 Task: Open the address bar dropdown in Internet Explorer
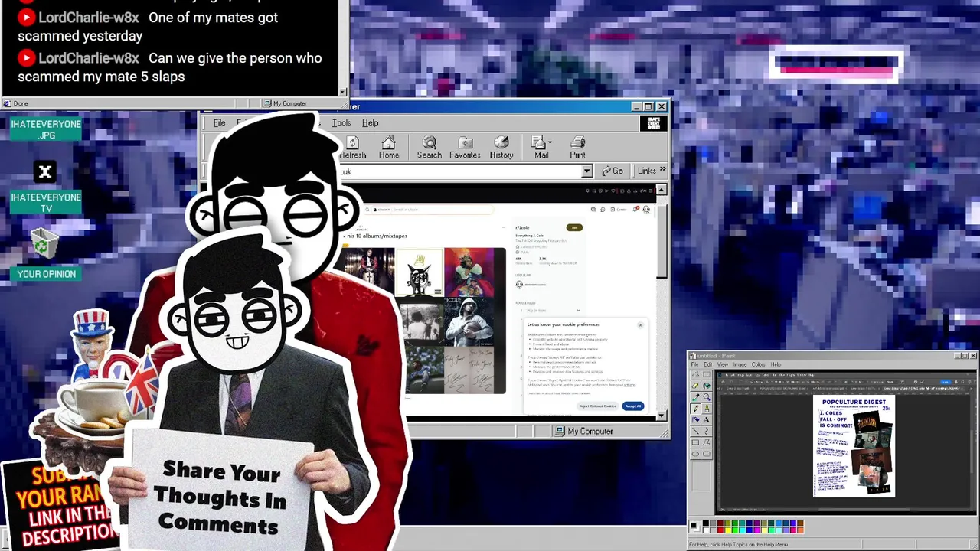pos(586,171)
